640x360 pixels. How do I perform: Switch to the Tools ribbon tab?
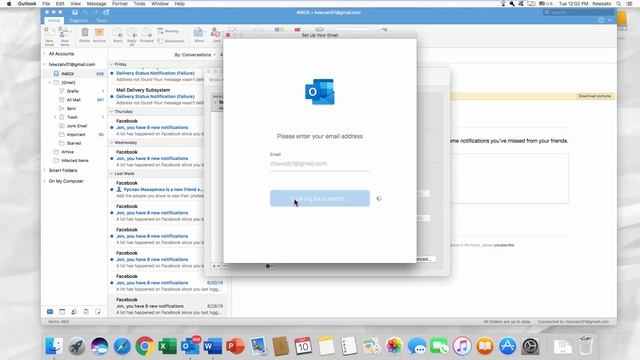[x=102, y=20]
